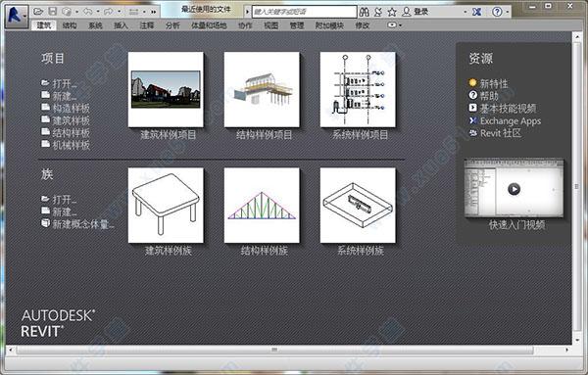This screenshot has height=375, width=588.
Task: Switch to the 附加模块 ribbon tab
Action: pos(329,25)
